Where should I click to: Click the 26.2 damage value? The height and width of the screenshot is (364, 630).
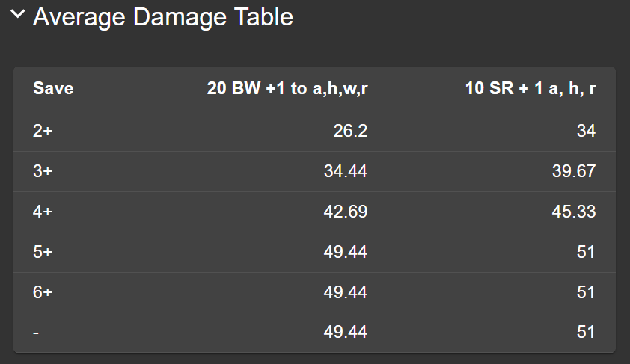[350, 132]
